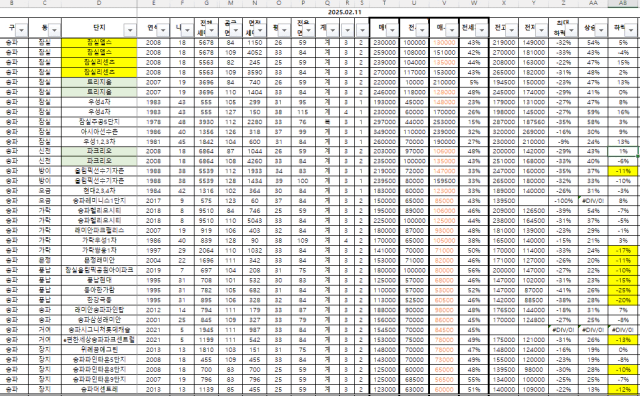
Task: Select the 253000 cell in column V
Action: (444, 122)
